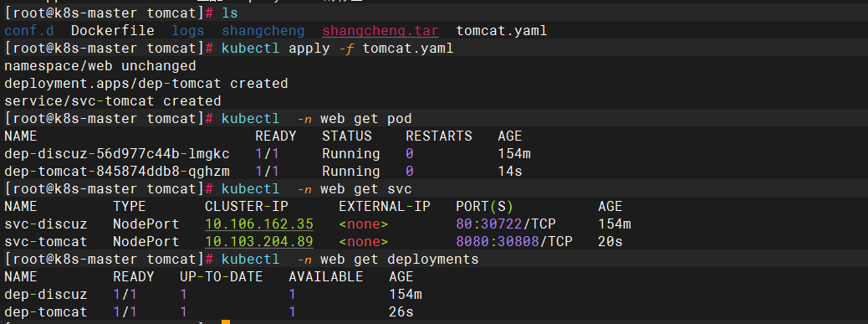
Task: Click the RESTARTS column header
Action: click(x=439, y=136)
